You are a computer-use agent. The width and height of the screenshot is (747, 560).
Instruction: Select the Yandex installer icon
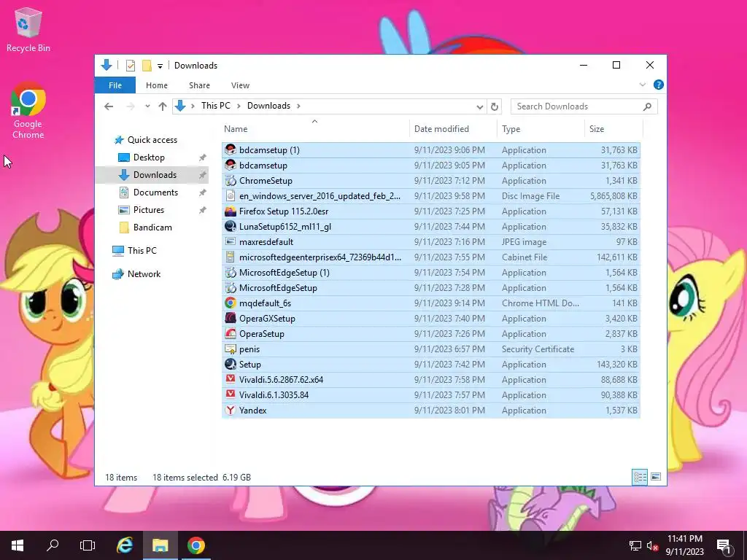point(231,410)
